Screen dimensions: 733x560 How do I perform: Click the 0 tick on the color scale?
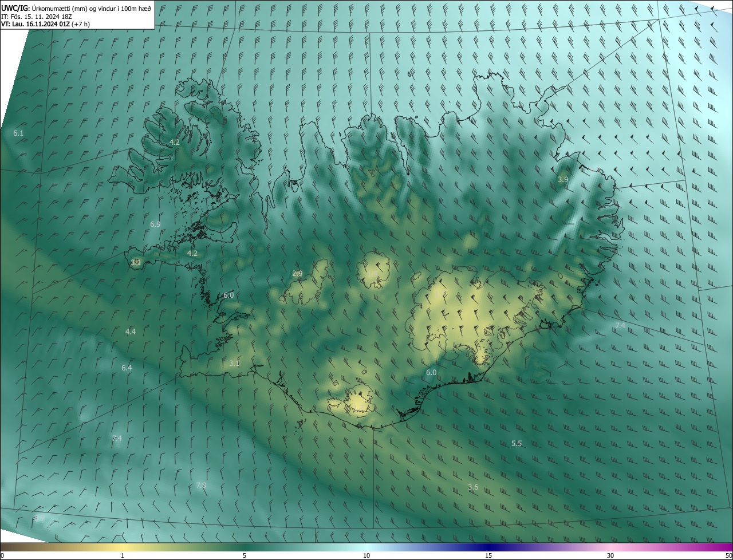coord(2,555)
